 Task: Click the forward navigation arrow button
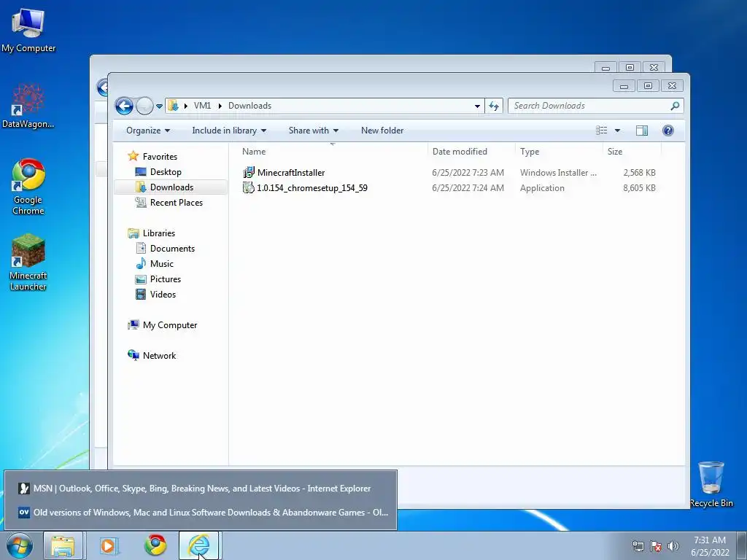coord(144,106)
